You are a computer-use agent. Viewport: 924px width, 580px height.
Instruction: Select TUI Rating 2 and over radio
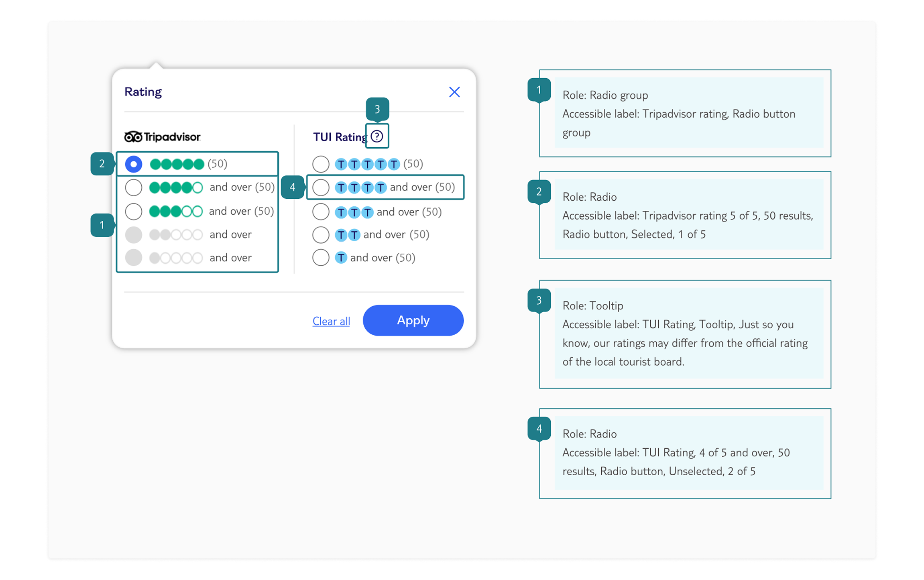321,235
